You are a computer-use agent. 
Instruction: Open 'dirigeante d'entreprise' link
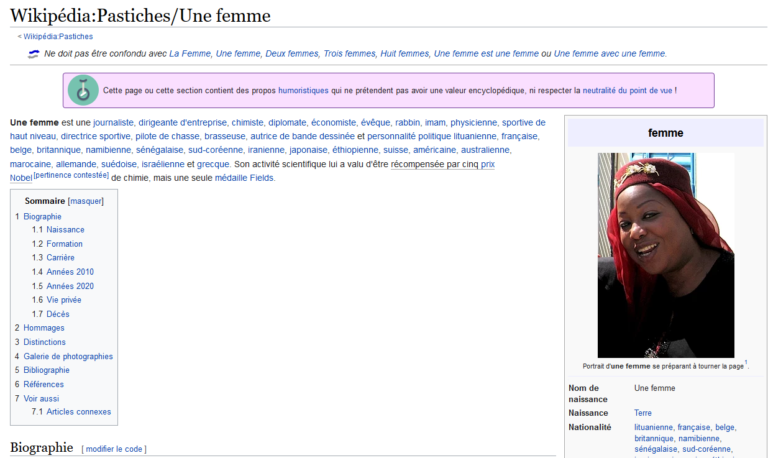tap(182, 122)
